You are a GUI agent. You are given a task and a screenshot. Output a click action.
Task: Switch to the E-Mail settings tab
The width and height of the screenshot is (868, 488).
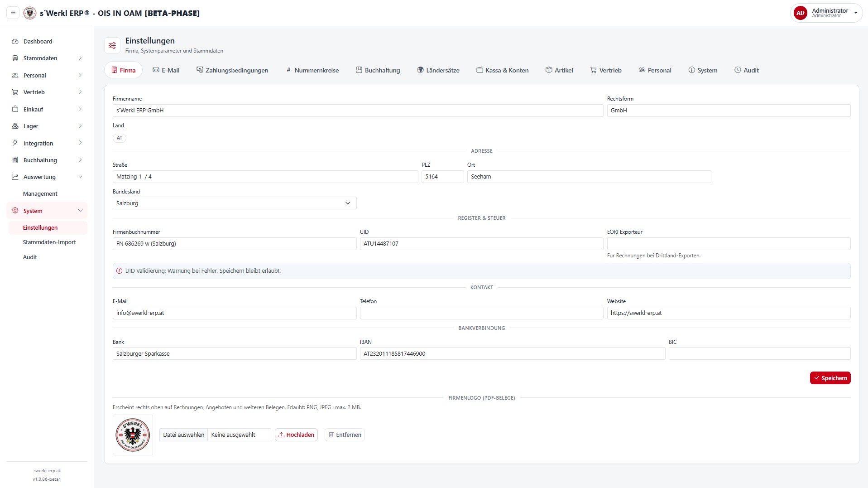(166, 70)
